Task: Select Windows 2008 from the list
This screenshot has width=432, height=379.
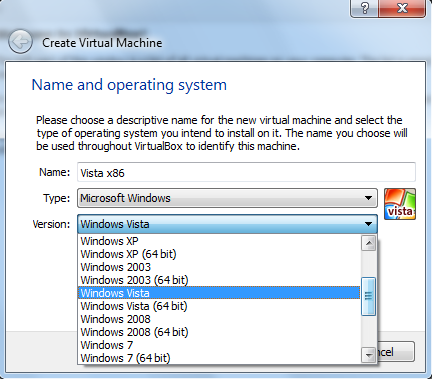Action: (x=219, y=319)
